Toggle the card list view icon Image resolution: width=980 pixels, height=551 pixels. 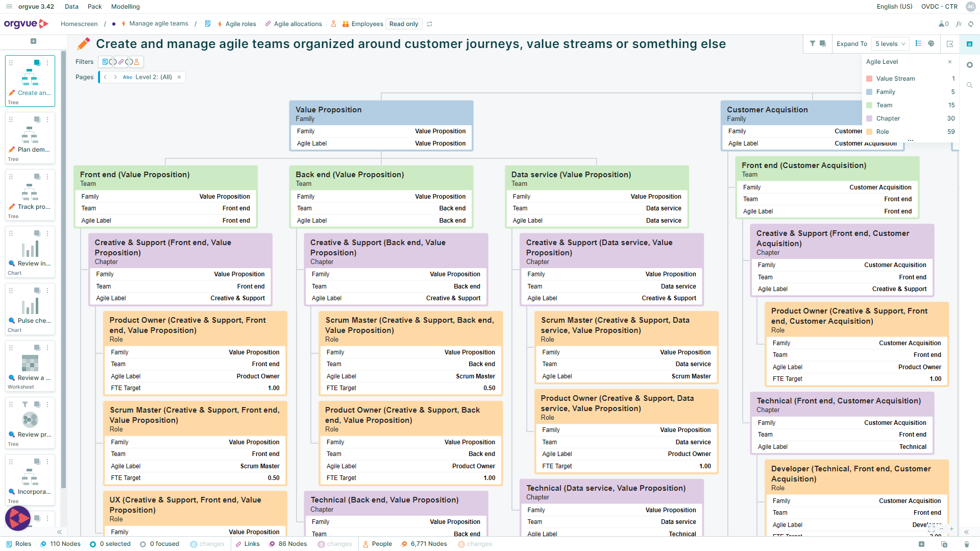click(918, 43)
